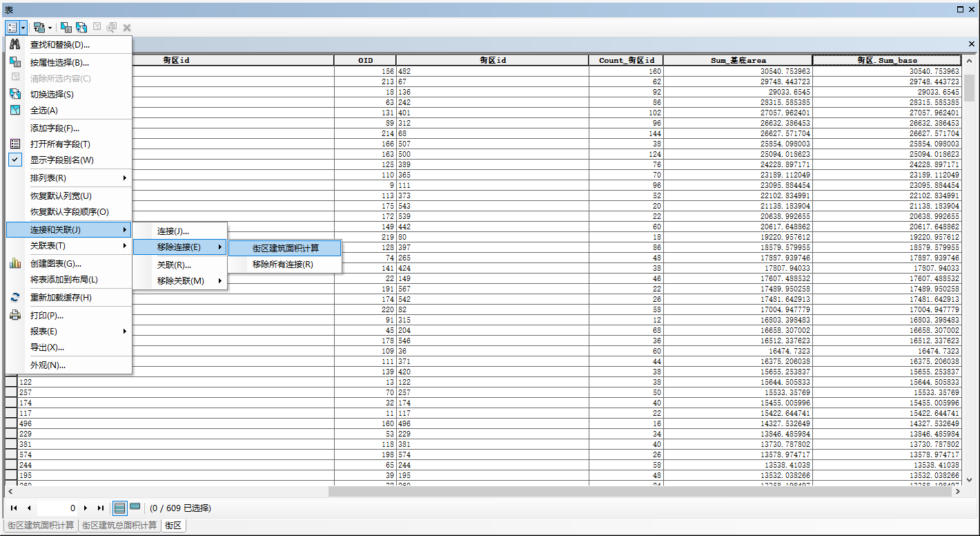Click the Select By Attributes toolbar icon
The image size is (980, 536).
[x=66, y=28]
